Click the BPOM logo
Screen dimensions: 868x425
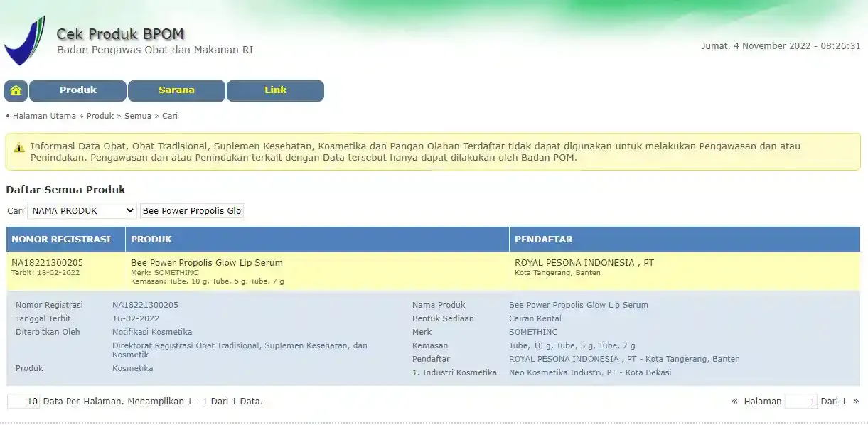(25, 41)
